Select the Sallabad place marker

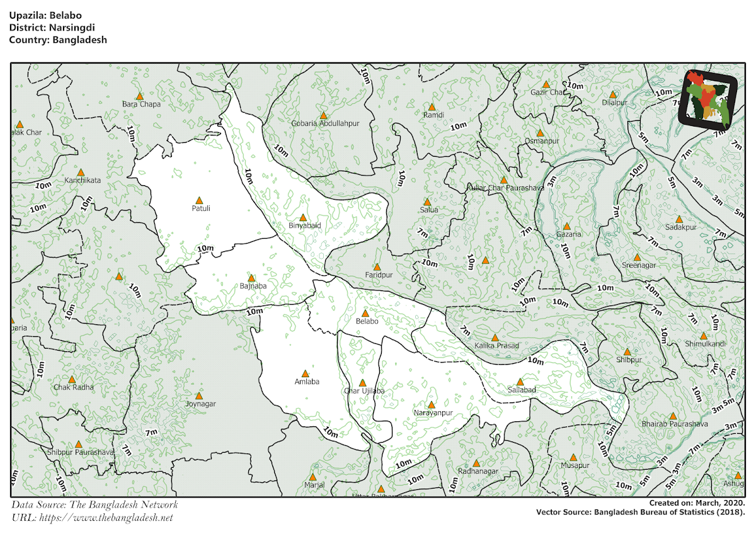(520, 380)
